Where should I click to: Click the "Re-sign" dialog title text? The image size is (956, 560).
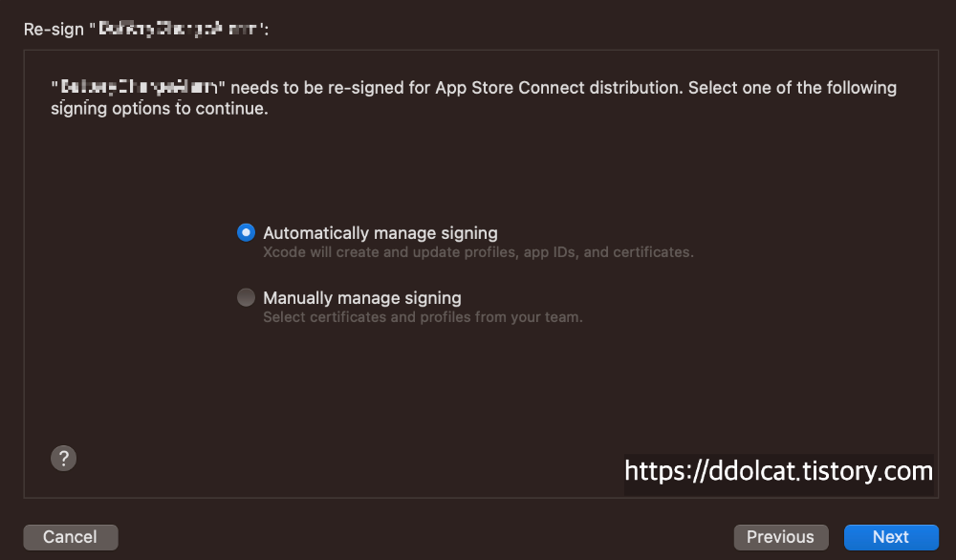tap(53, 30)
